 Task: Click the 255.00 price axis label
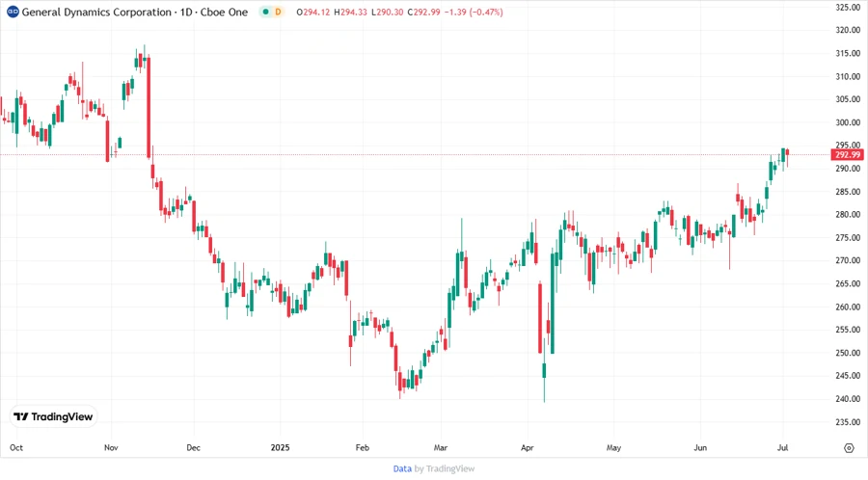coord(848,330)
